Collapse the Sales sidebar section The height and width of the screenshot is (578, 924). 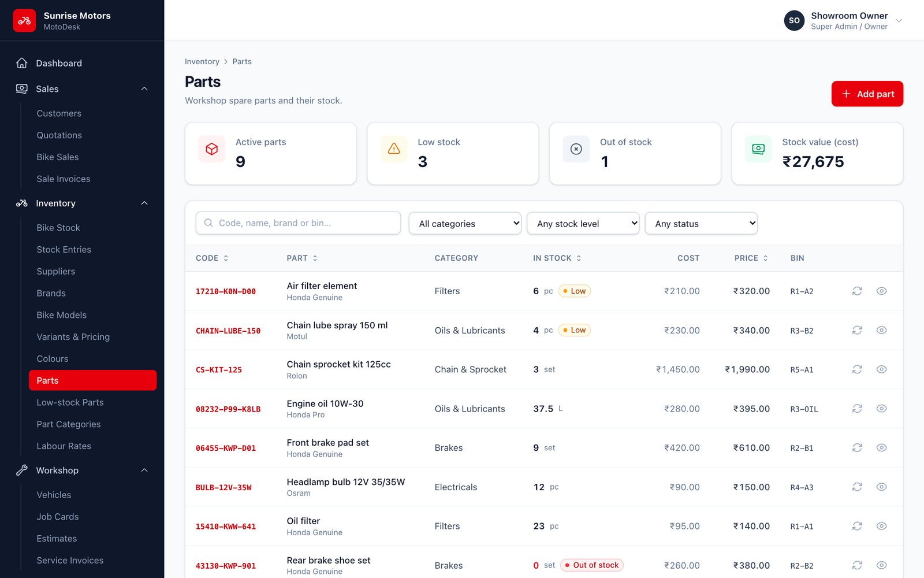click(x=144, y=89)
